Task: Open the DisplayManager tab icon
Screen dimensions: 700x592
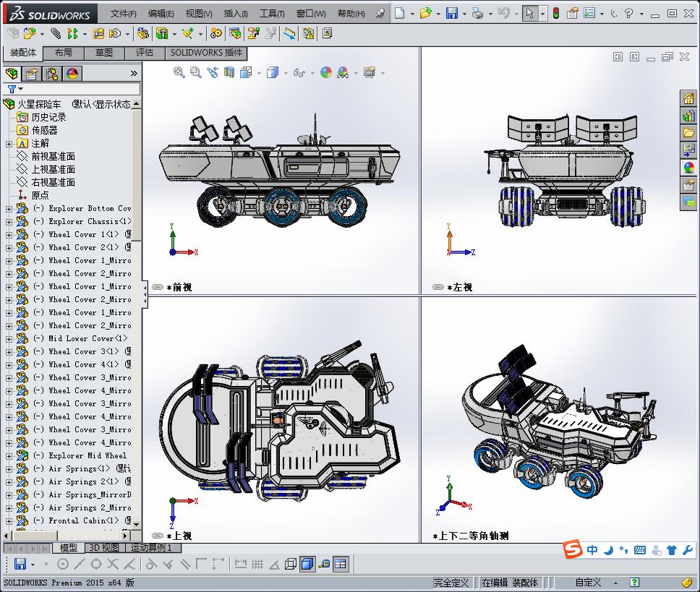Action: pos(72,74)
